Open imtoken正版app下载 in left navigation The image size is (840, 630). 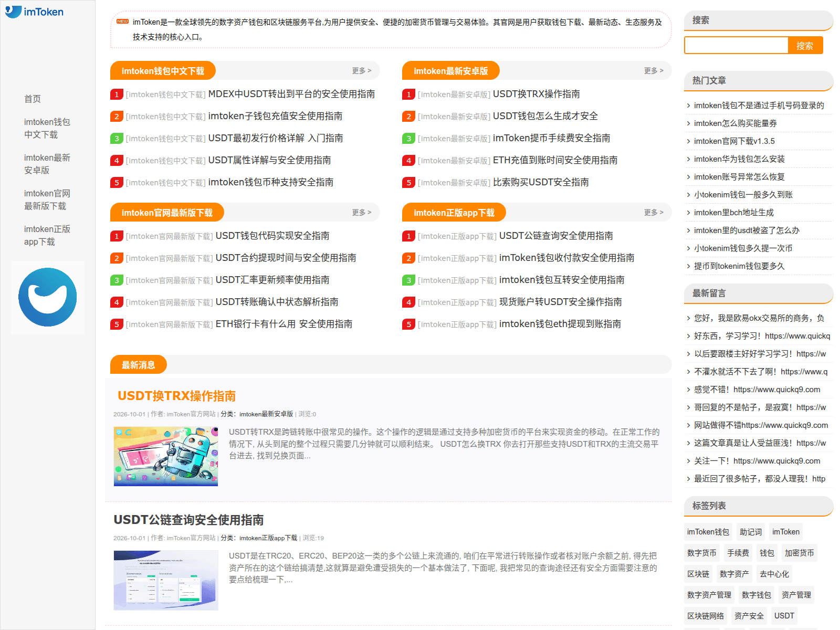[x=47, y=235]
